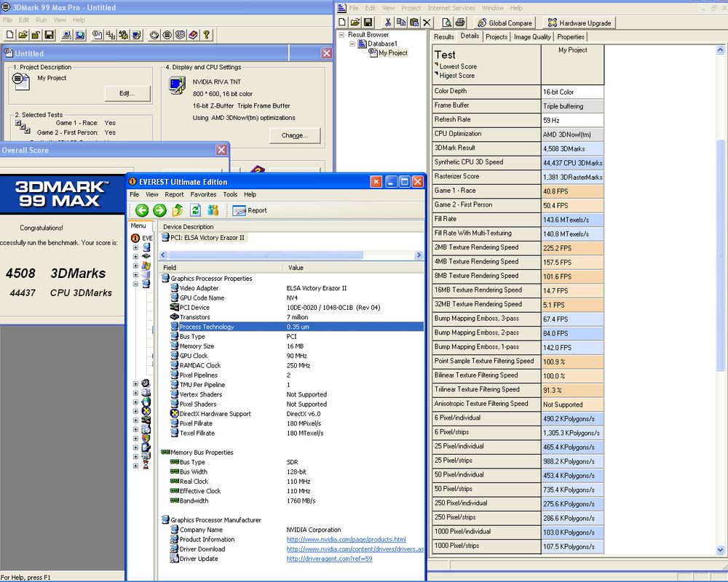Click Menu tab in EVEREST left panel
This screenshot has height=582, width=728.
point(138,226)
